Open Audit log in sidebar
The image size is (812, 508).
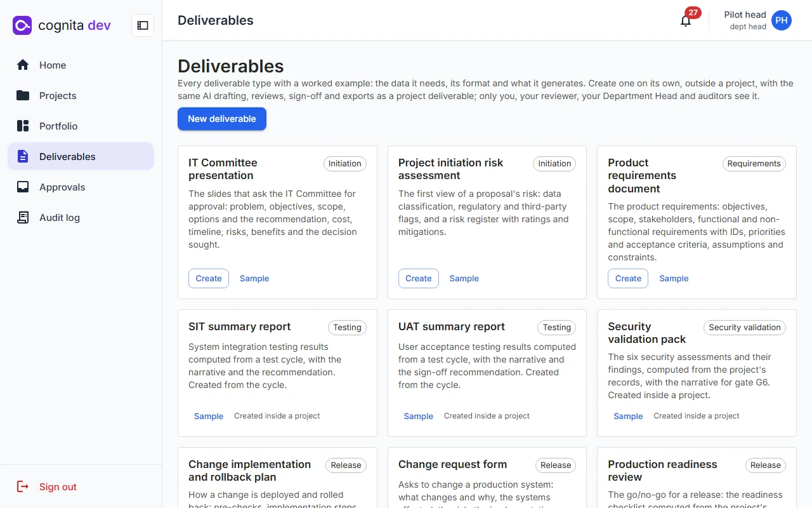(81, 217)
